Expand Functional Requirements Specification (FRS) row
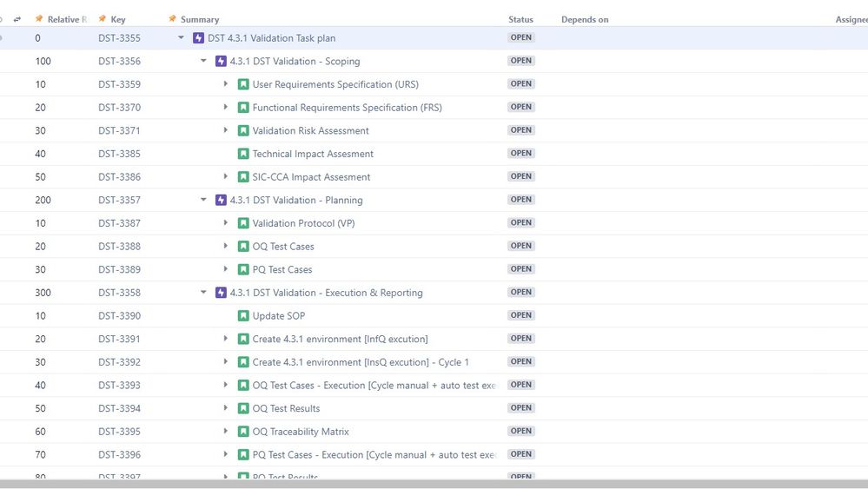 [225, 107]
